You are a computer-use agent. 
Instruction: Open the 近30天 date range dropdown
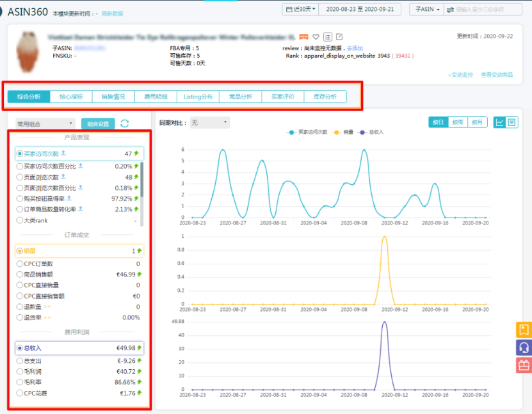(300, 10)
